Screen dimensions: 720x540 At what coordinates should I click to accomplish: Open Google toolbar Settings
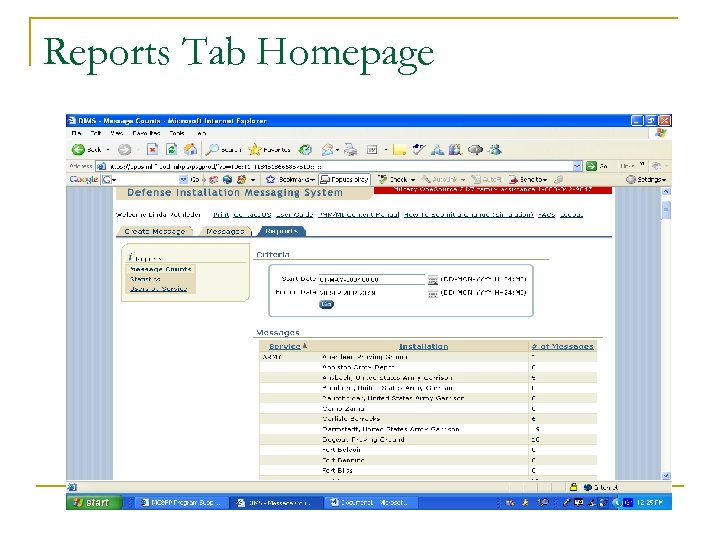(x=646, y=180)
